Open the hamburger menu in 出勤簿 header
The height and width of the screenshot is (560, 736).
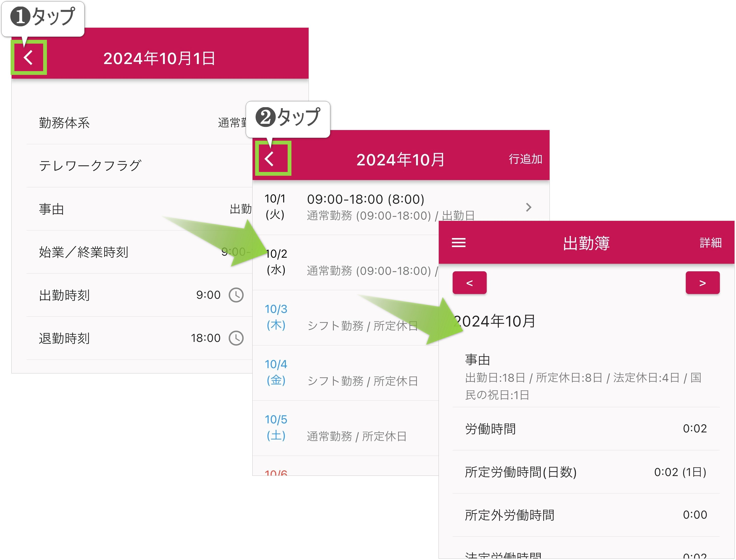point(458,243)
